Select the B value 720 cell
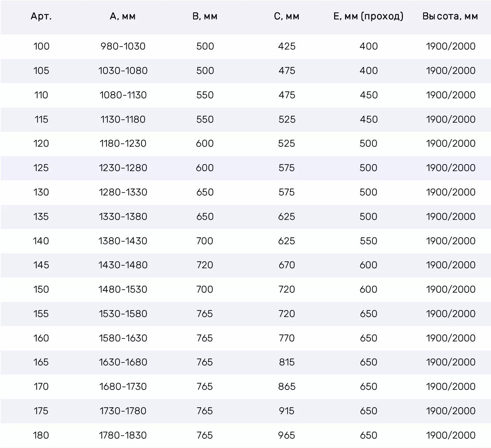This screenshot has height=448, width=491. tap(205, 265)
